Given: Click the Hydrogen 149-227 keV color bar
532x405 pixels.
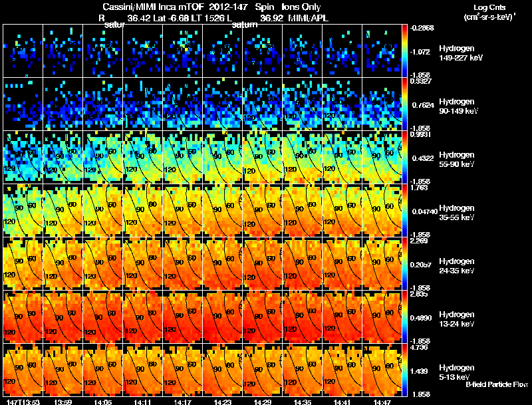Looking at the screenshot, I should 405,51.
